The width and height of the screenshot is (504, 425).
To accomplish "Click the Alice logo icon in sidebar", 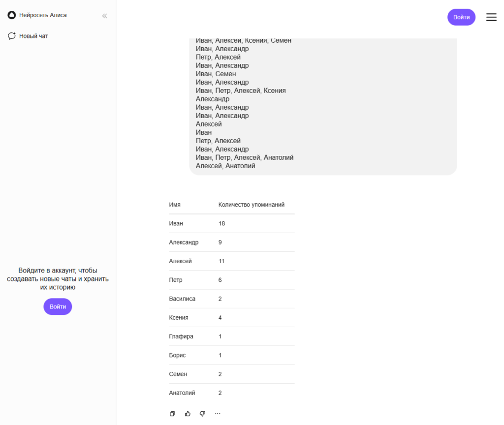I will click(x=12, y=15).
